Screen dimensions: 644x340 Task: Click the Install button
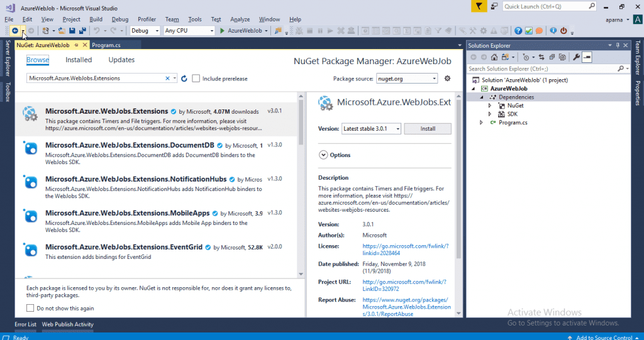click(428, 129)
